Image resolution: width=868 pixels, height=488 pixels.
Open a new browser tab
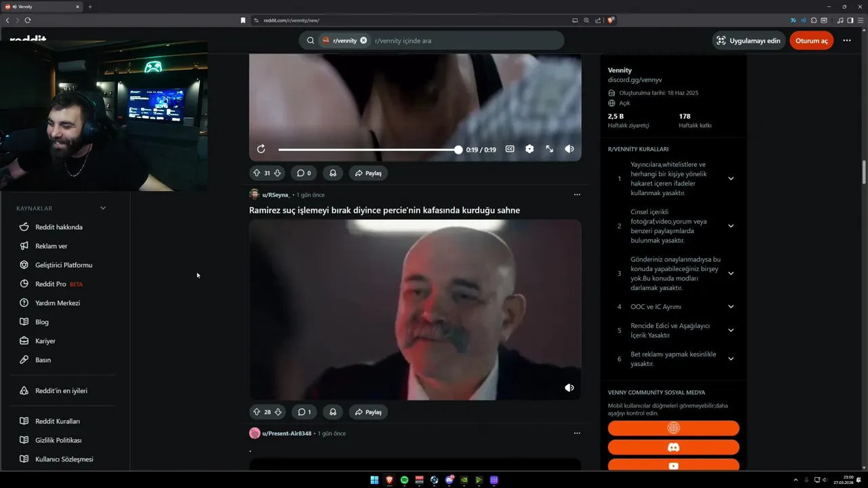(90, 6)
